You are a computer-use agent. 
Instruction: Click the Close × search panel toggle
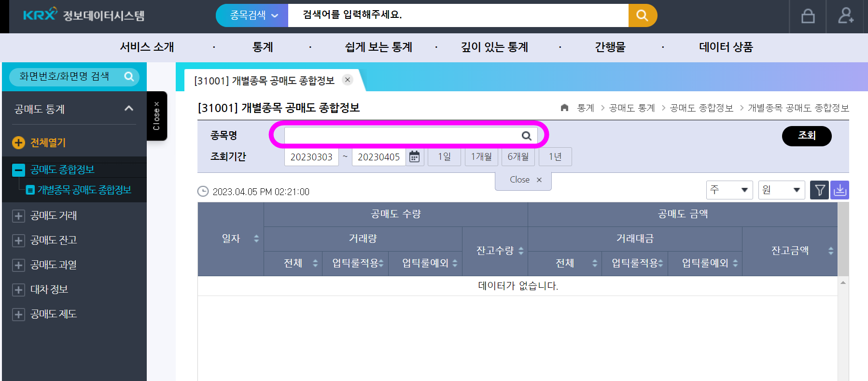click(523, 180)
